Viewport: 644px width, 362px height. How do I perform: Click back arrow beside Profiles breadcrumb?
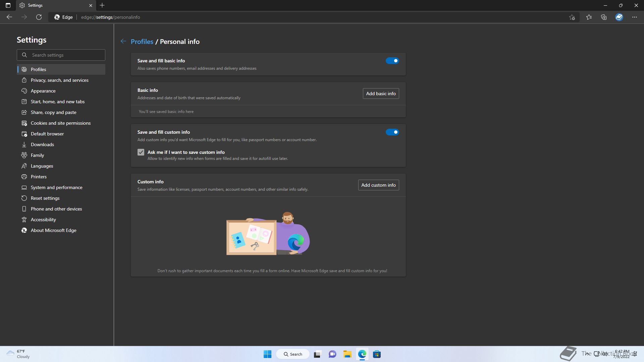[x=123, y=41]
